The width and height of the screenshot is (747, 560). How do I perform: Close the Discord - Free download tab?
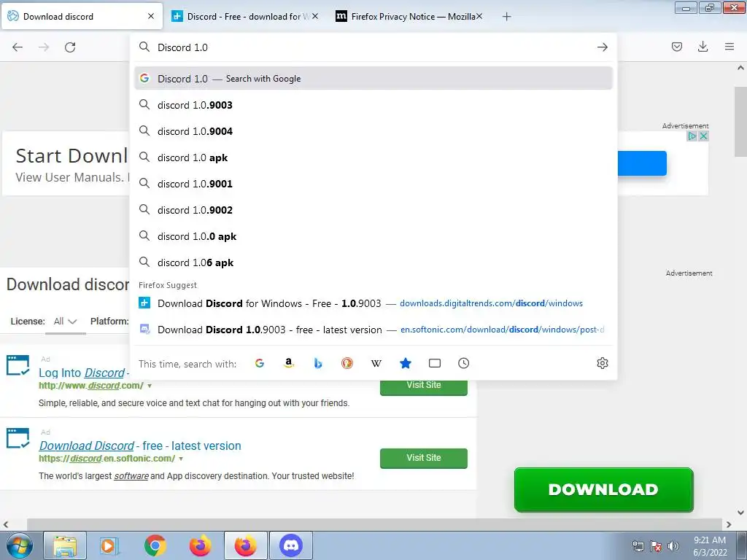315,16
